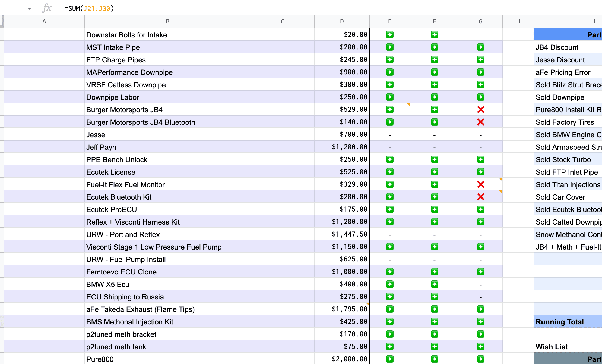This screenshot has width=602, height=364.
Task: Click green check in column E for MST Intake Pipe
Action: click(x=390, y=47)
